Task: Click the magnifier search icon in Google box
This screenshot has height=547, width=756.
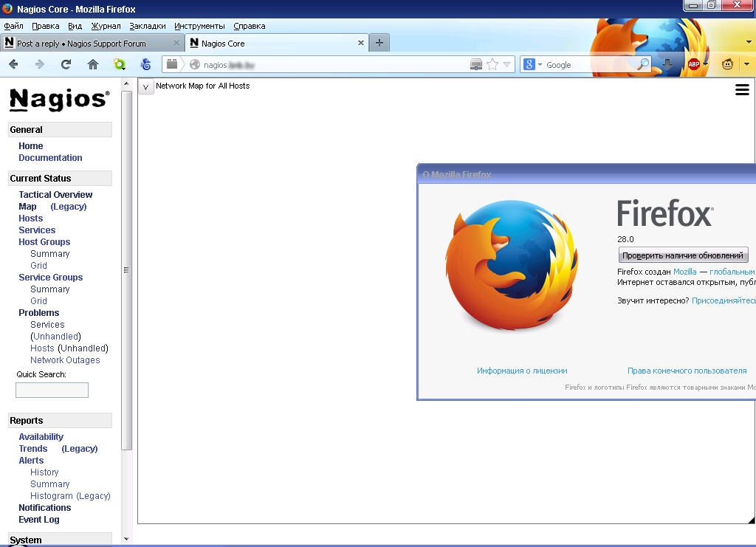Action: coord(643,65)
